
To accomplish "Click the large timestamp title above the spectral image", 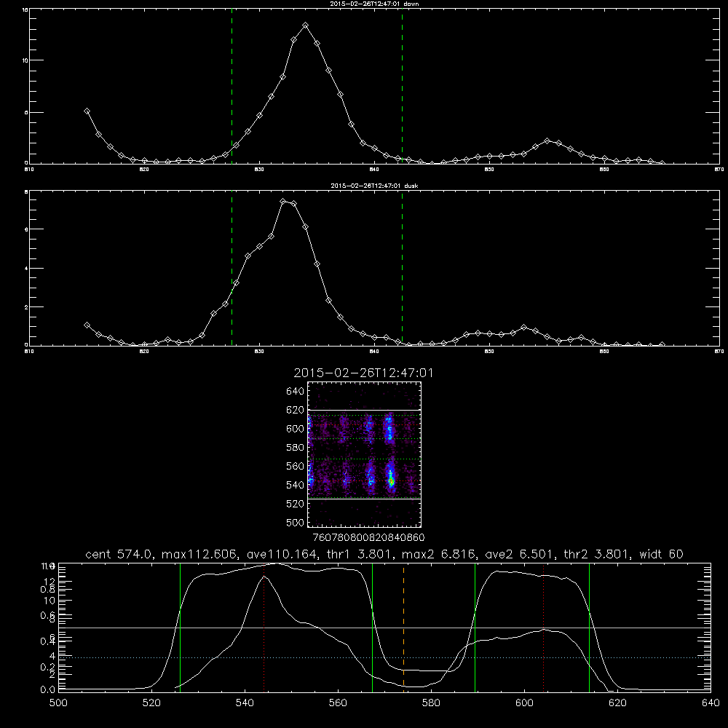I will pyautogui.click(x=363, y=373).
